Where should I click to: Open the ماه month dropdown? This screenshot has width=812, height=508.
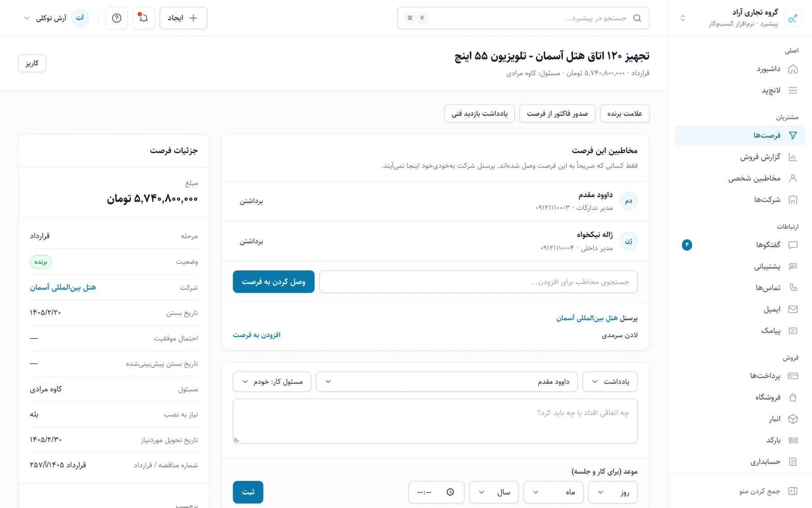(x=553, y=492)
